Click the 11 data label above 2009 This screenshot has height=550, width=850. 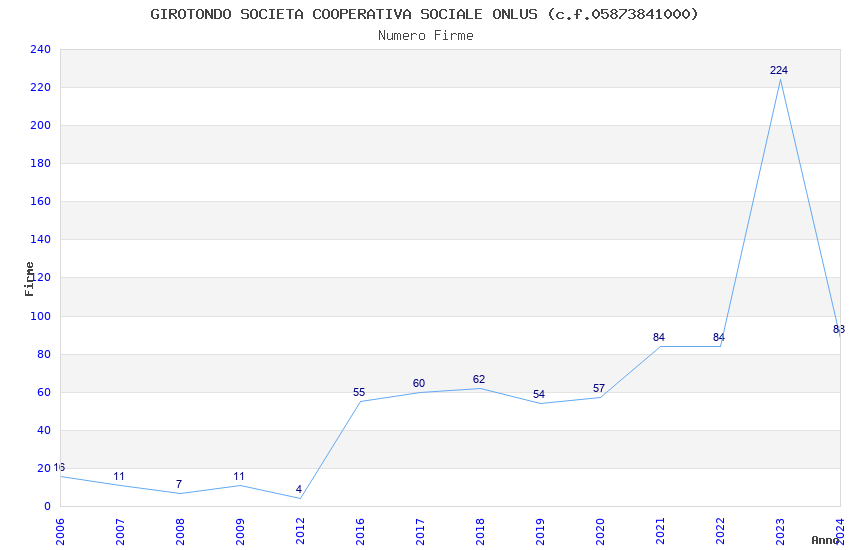(x=239, y=476)
